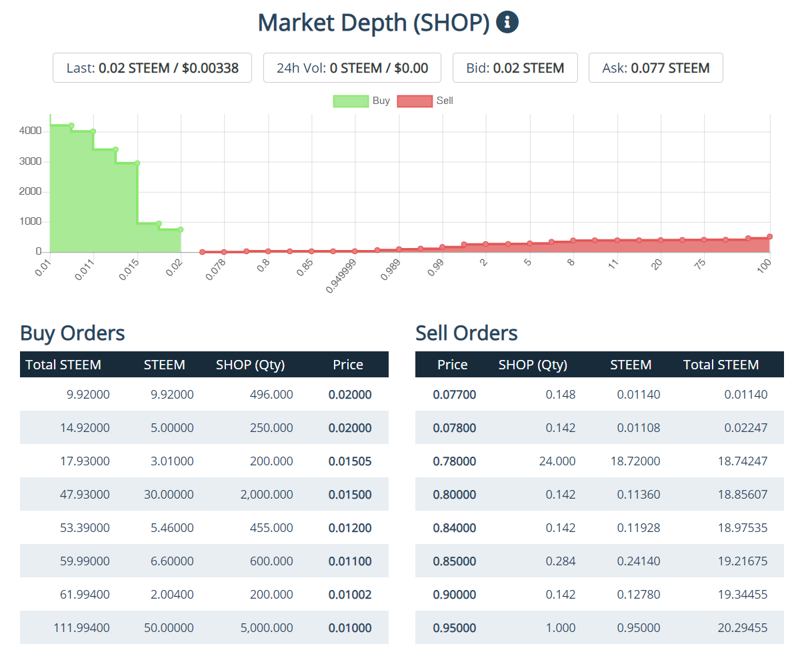Click the buy price 0.01200
This screenshot has height=672, width=800.
pos(350,527)
